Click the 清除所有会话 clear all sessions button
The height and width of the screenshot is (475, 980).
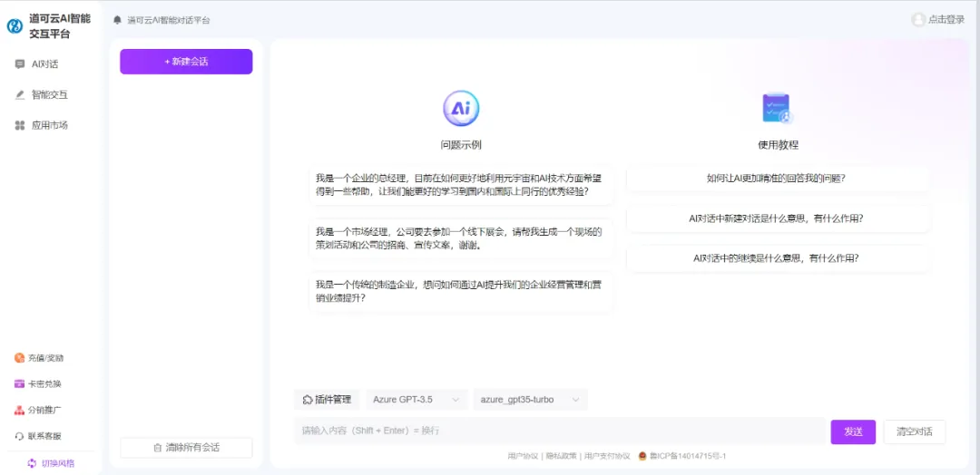coord(186,447)
